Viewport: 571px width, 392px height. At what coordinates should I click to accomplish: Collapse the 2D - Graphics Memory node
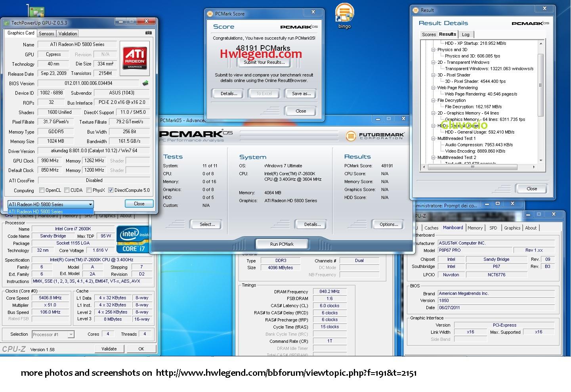pos(434,113)
